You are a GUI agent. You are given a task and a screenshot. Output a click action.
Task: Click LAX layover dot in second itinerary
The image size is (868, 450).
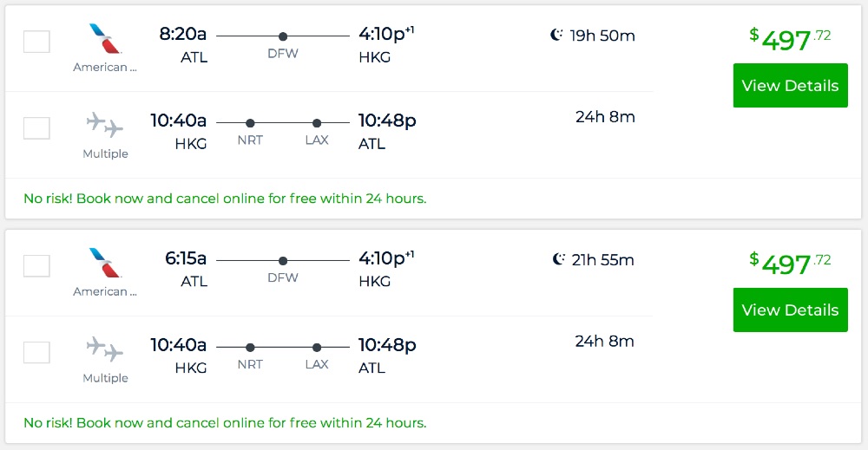pos(317,348)
